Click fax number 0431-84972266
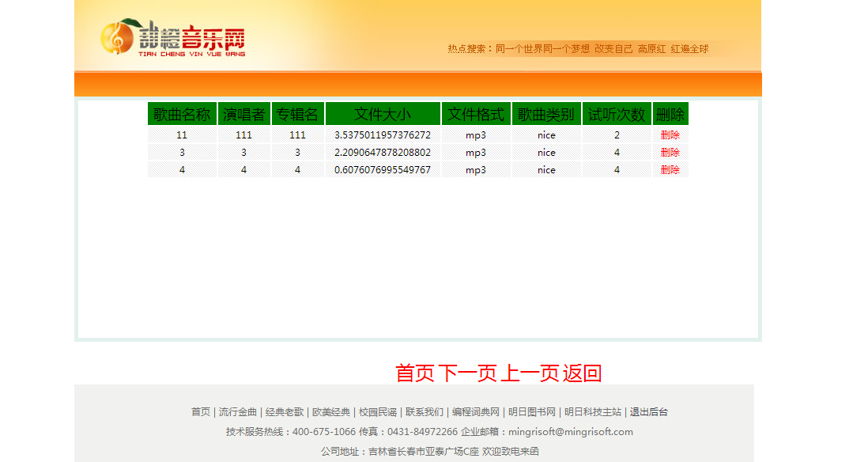This screenshot has height=462, width=868. click(422, 431)
